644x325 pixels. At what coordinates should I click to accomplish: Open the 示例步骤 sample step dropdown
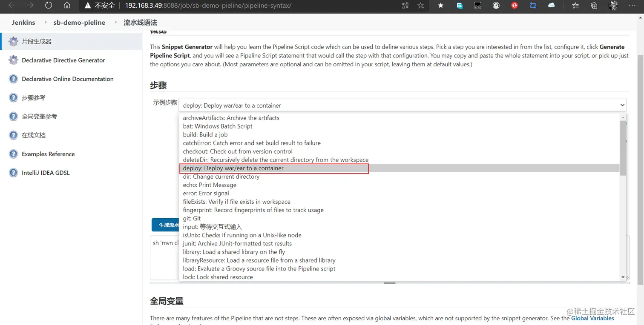tap(402, 105)
